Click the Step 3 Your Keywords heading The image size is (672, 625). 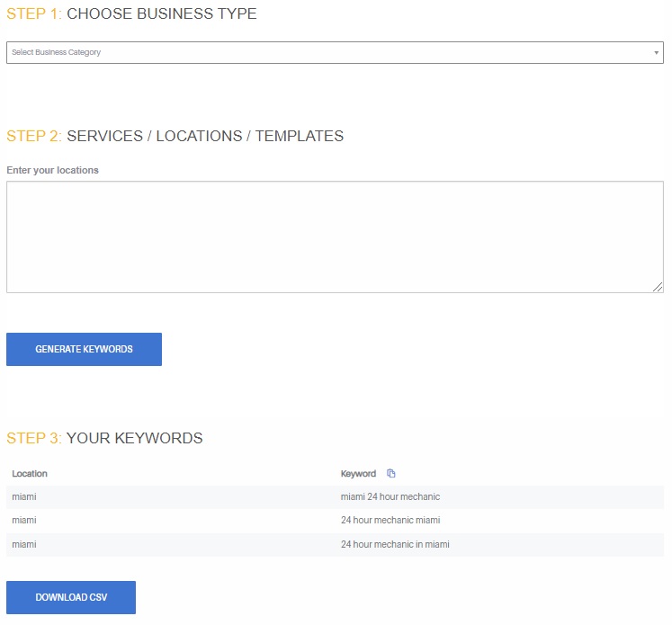(x=104, y=438)
